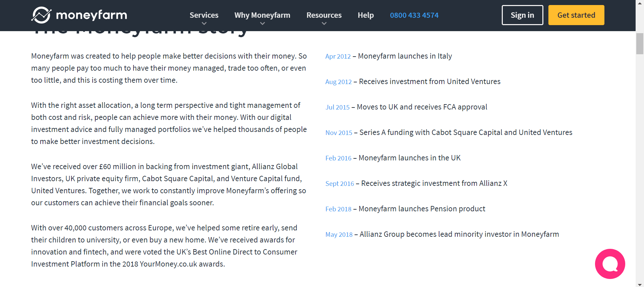Click the scrollbar down arrow
Screen dimensions: 644x287
640,284
